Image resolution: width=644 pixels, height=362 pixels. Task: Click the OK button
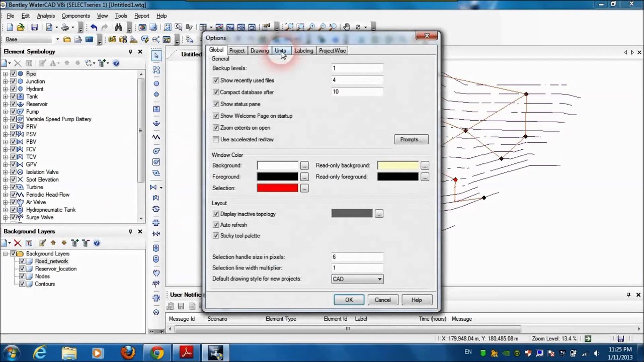[349, 300]
